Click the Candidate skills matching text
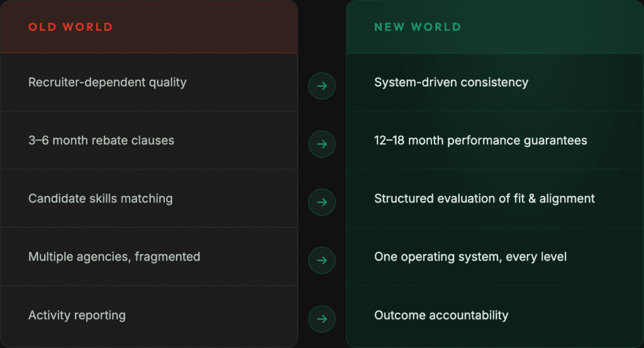Image resolution: width=644 pixels, height=348 pixels. click(x=101, y=198)
